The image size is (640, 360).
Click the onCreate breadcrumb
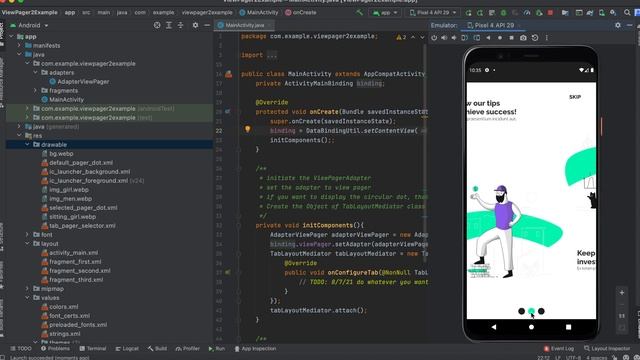(x=300, y=13)
